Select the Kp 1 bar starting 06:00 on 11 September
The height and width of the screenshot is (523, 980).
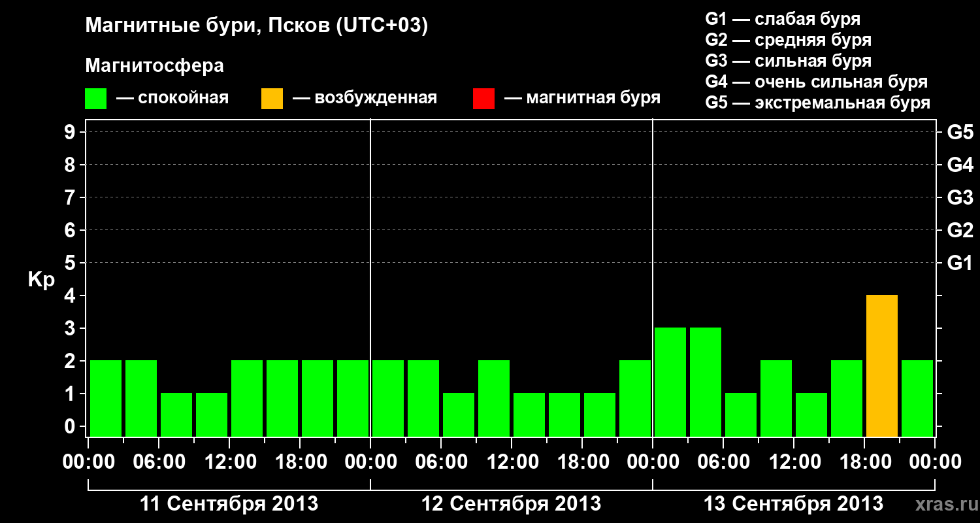[176, 415]
